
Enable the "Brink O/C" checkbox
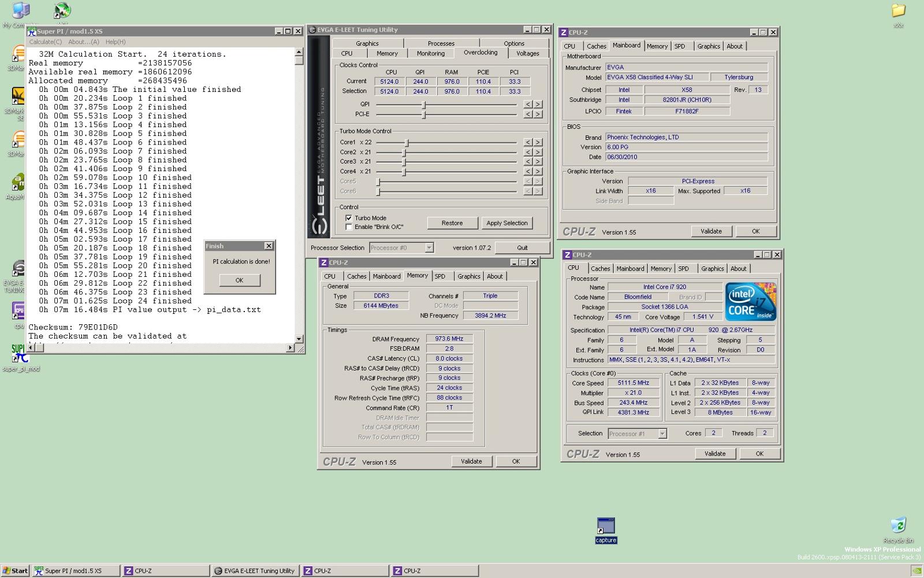(x=349, y=227)
